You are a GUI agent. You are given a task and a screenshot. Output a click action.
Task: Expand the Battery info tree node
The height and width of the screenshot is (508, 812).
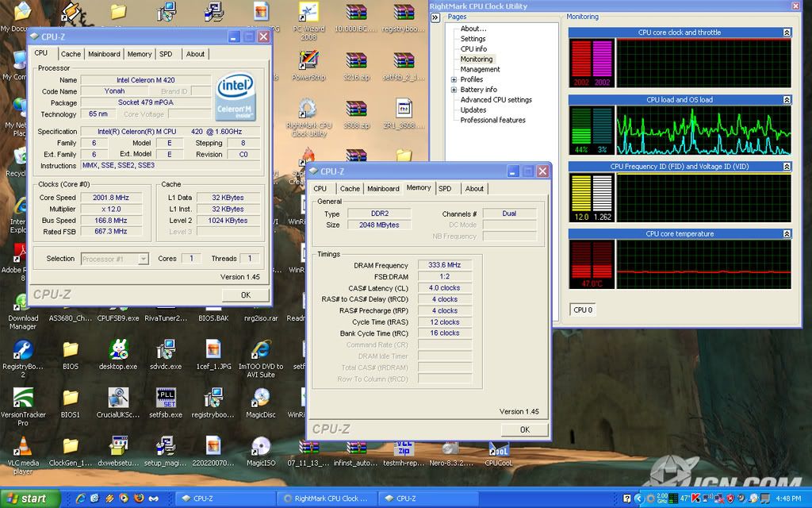click(454, 90)
